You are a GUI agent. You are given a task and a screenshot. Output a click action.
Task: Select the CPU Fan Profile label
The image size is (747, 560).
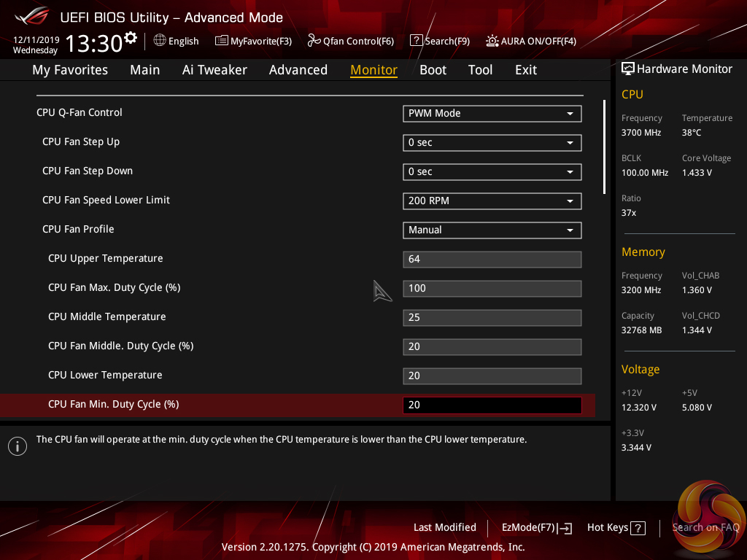(78, 229)
